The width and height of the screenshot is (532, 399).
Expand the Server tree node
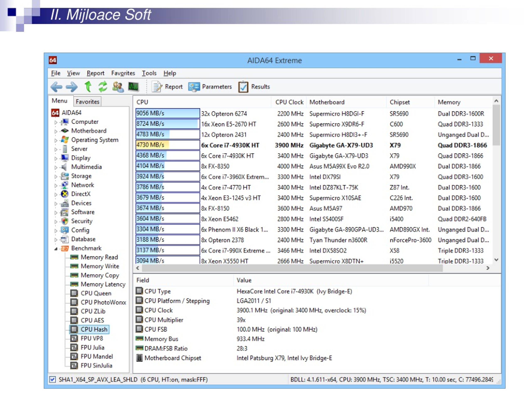pos(56,149)
